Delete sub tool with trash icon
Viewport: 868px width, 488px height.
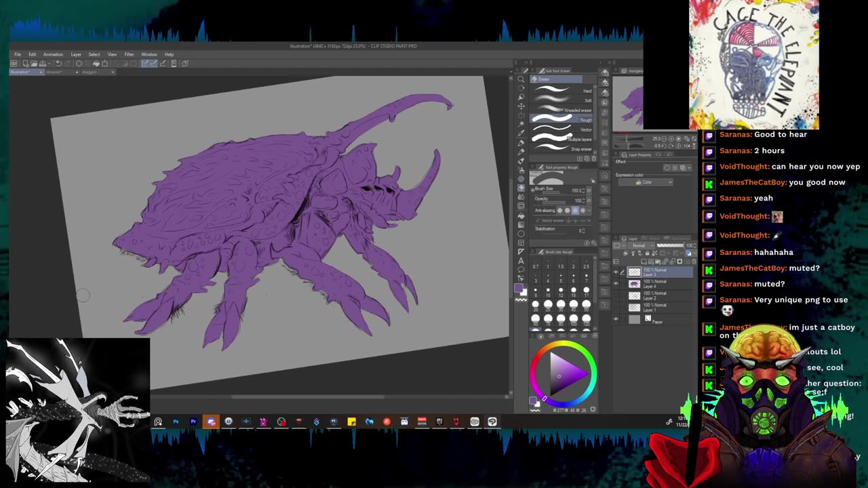click(x=594, y=159)
